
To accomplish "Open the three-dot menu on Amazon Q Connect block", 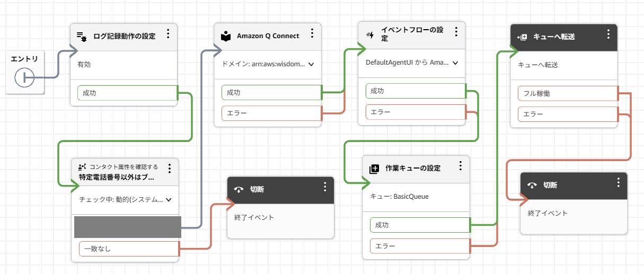I will coord(312,34).
